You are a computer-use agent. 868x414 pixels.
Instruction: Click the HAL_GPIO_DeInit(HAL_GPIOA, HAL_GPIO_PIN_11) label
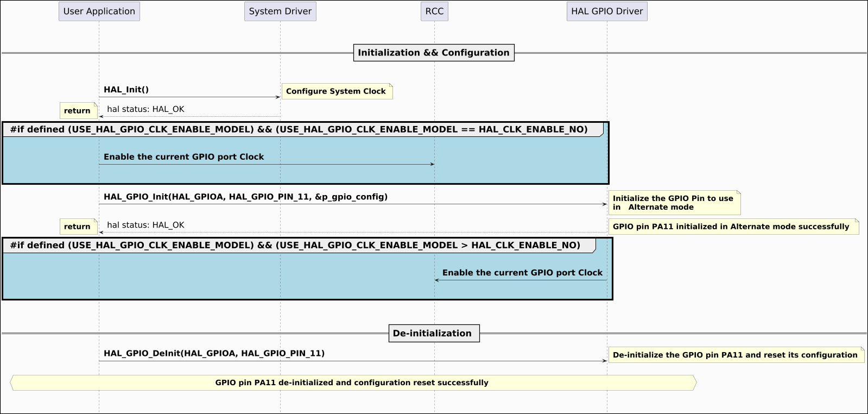pyautogui.click(x=214, y=353)
